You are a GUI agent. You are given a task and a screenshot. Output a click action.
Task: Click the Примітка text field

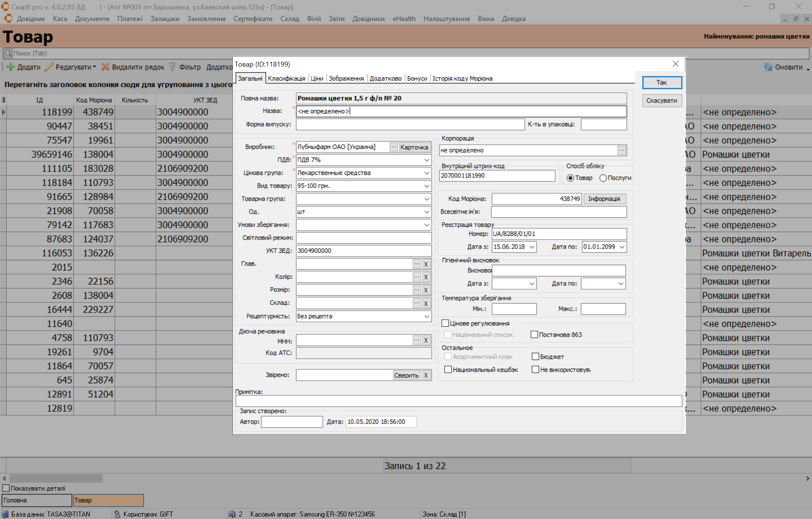pyautogui.click(x=458, y=401)
